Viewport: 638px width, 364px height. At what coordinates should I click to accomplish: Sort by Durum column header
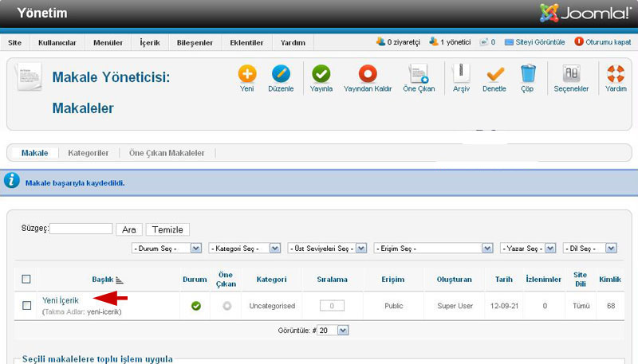(195, 280)
